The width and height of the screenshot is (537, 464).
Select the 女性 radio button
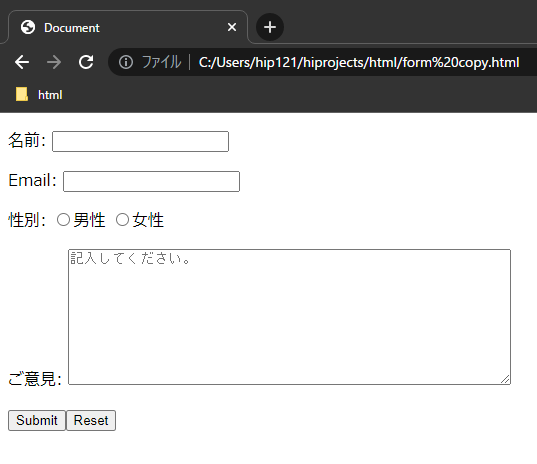point(122,220)
